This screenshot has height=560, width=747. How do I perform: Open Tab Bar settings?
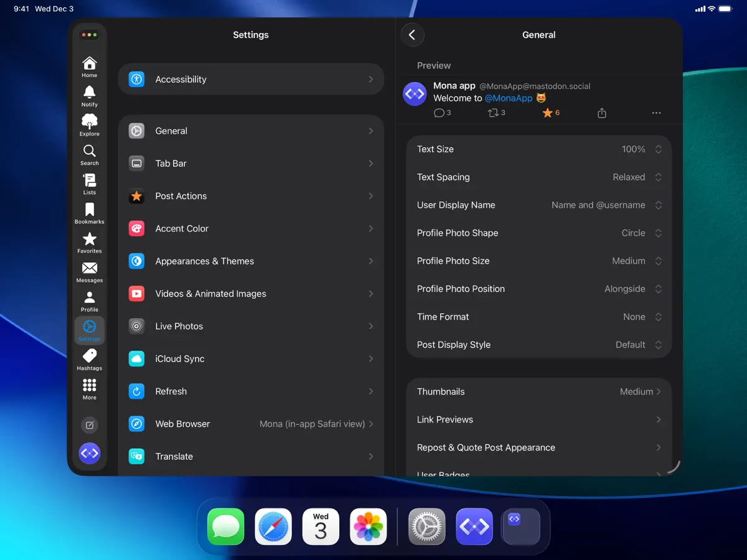point(251,164)
